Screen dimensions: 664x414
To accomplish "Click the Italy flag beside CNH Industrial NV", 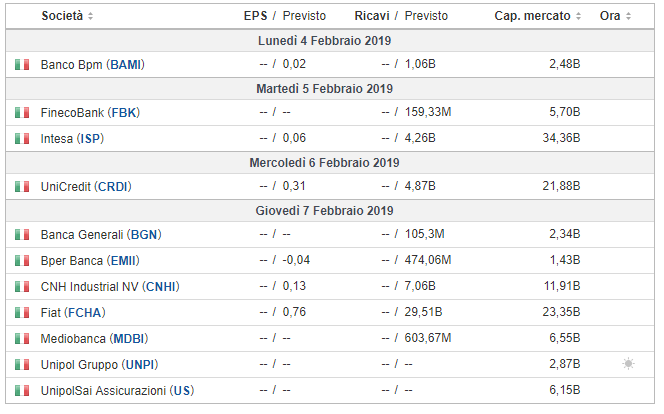I will tap(22, 287).
